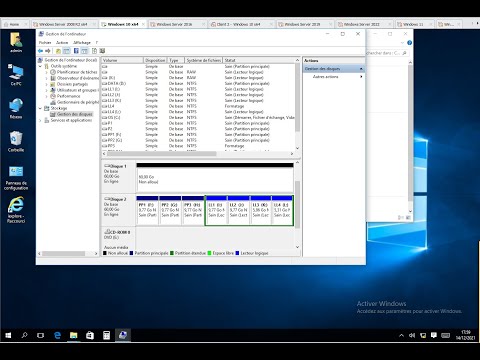Sort by the Volume column header
The width and height of the screenshot is (480, 360).
click(x=122, y=60)
